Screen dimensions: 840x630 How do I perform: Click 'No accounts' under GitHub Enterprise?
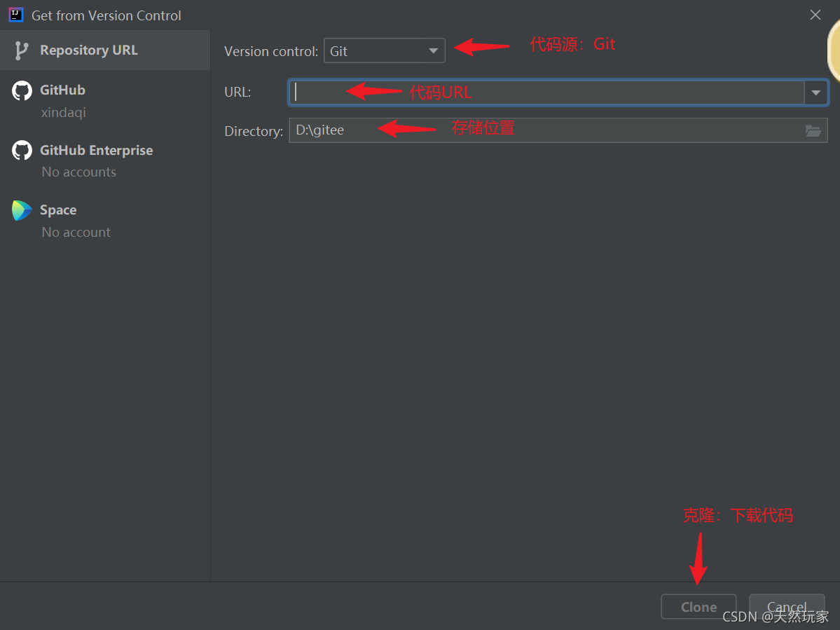pos(78,172)
